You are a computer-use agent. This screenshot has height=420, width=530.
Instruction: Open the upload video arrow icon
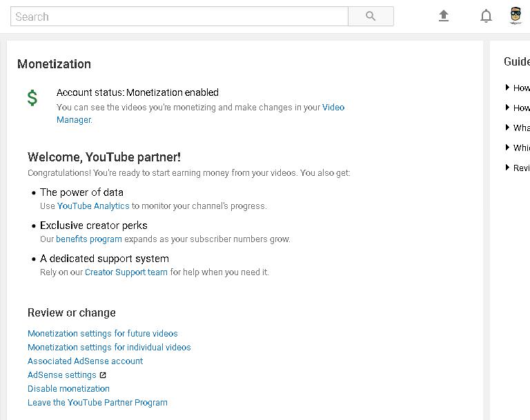pyautogui.click(x=444, y=16)
